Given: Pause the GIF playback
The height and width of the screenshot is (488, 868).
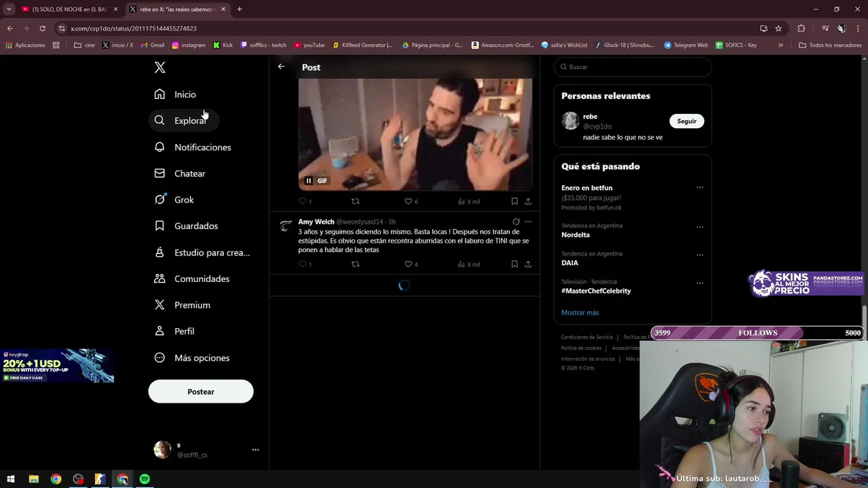Looking at the screenshot, I should (x=309, y=181).
